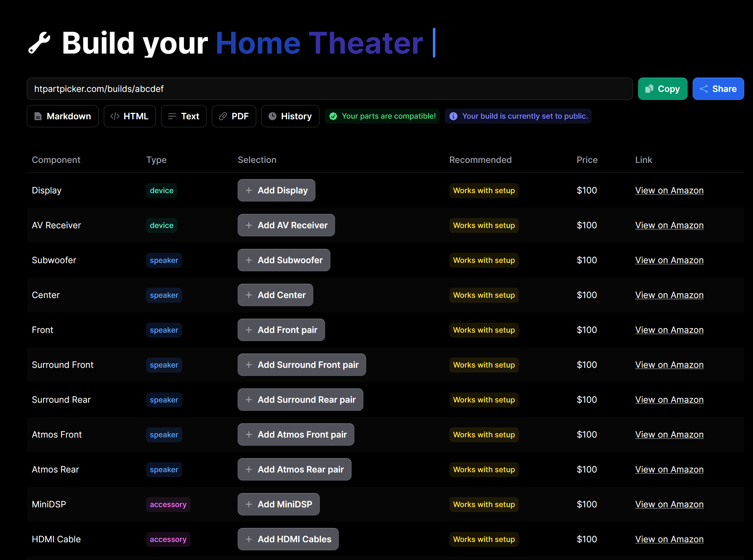Export the build as Markdown

tap(63, 116)
